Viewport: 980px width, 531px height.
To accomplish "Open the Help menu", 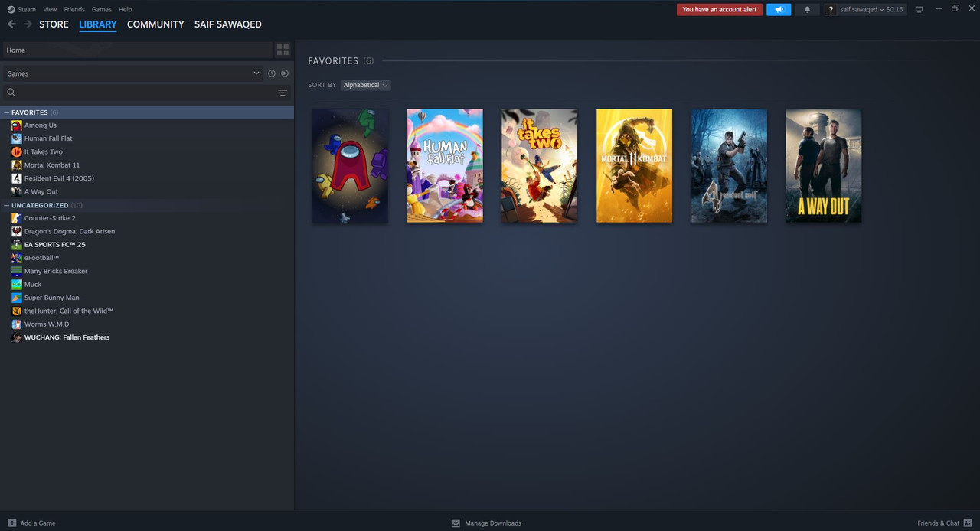I will pyautogui.click(x=125, y=9).
